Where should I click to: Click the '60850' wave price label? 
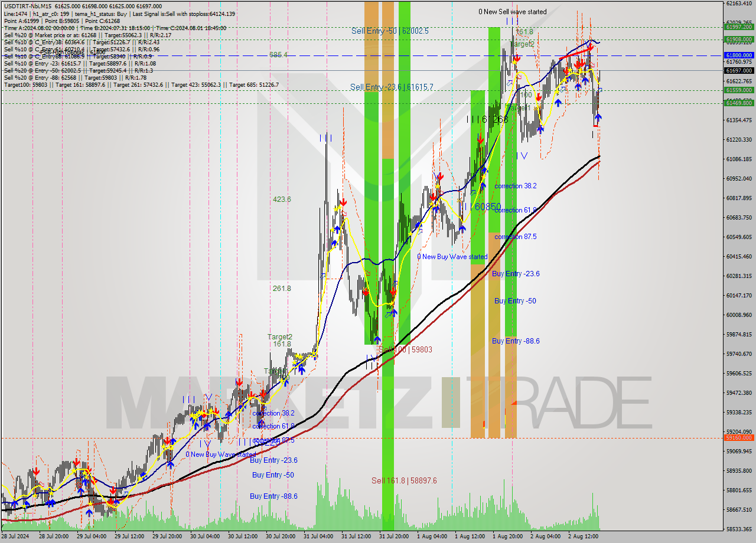tap(488, 207)
